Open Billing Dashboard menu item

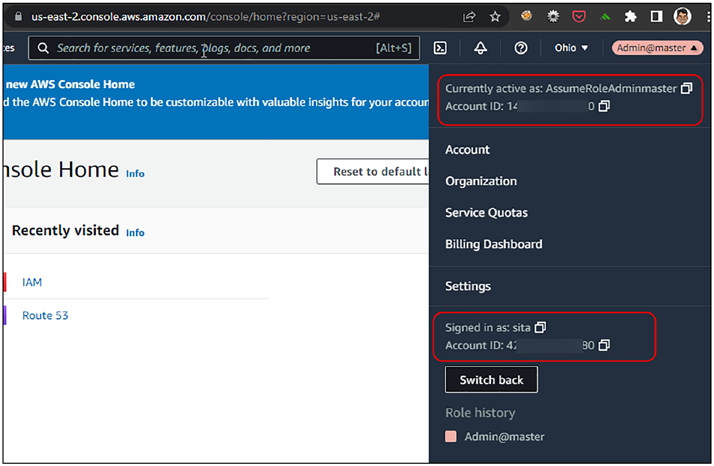[x=494, y=244]
